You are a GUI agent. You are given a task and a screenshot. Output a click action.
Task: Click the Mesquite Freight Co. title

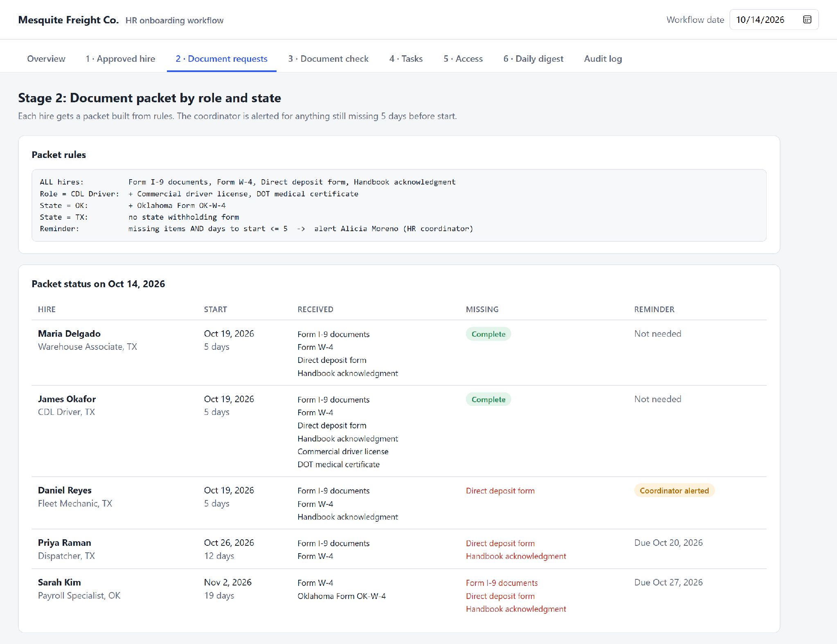(x=68, y=20)
